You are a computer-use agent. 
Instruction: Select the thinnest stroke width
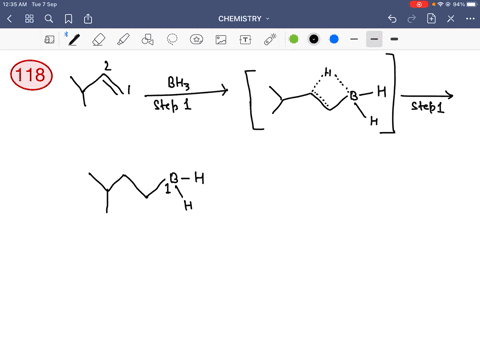(354, 39)
